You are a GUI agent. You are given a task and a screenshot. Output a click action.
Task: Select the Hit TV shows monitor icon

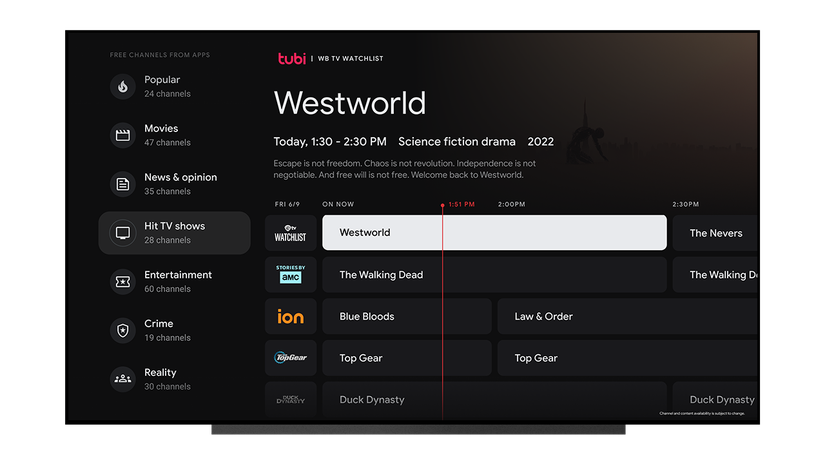click(123, 233)
